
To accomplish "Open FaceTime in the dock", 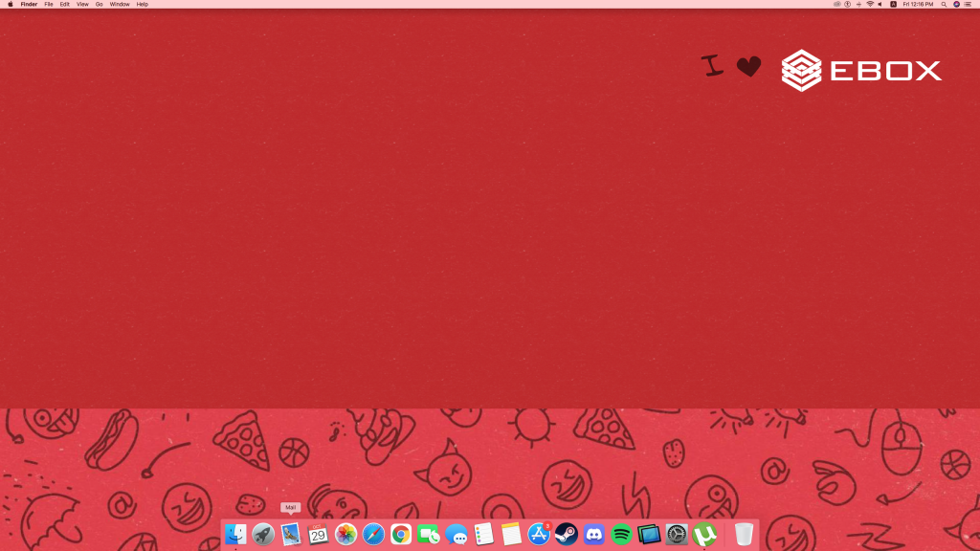I will tap(428, 534).
